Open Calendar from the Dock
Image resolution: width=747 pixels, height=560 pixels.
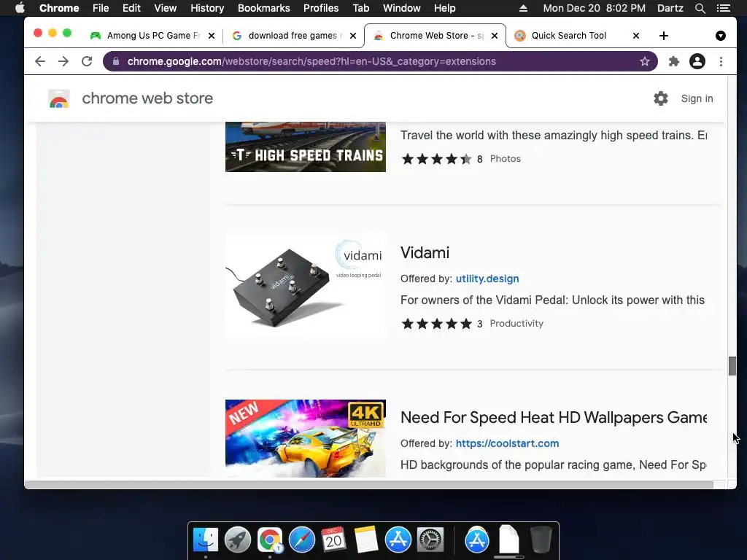333,540
